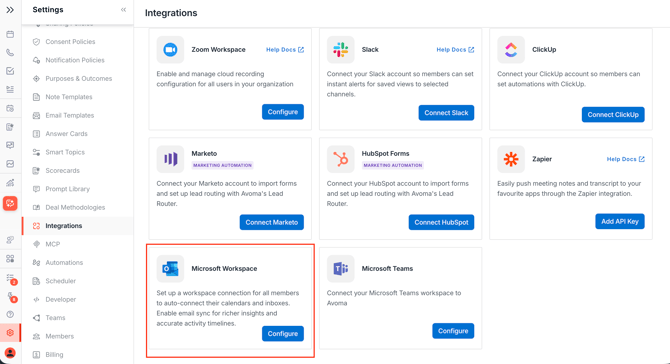This screenshot has width=670, height=364.
Task: Open Consent Policies settings
Action: [70, 41]
